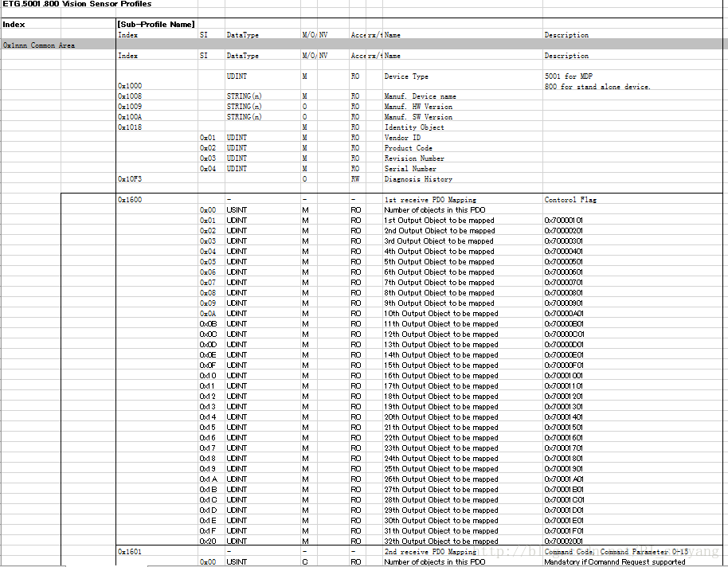The width and height of the screenshot is (728, 567).
Task: Click index cell '0x1008'
Action: click(x=130, y=96)
